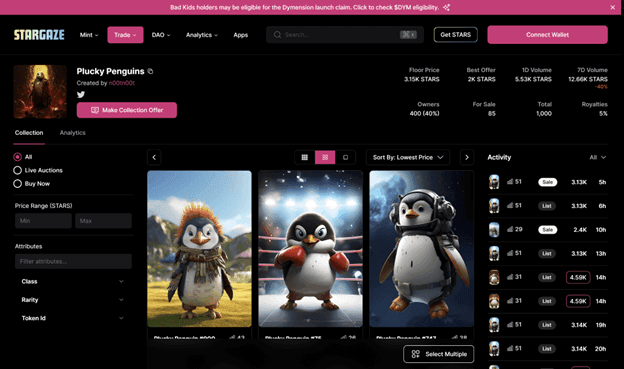The height and width of the screenshot is (369, 624).
Task: Open the Activity All filter dropdown
Action: [x=598, y=157]
